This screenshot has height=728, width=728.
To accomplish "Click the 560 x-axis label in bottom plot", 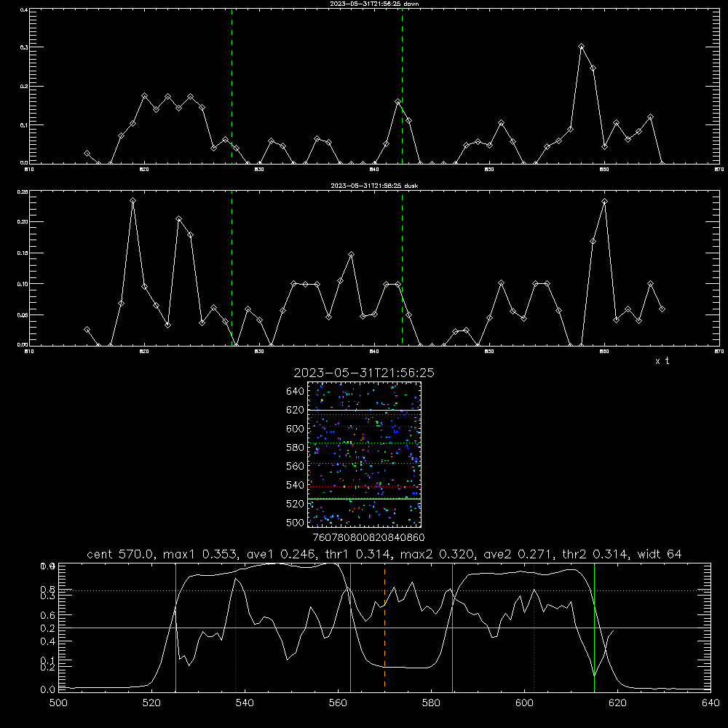I will click(x=338, y=703).
